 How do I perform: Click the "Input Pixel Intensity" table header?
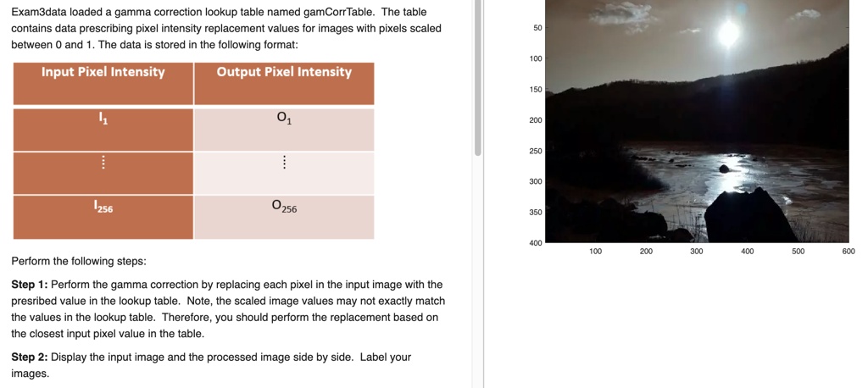[x=103, y=72]
